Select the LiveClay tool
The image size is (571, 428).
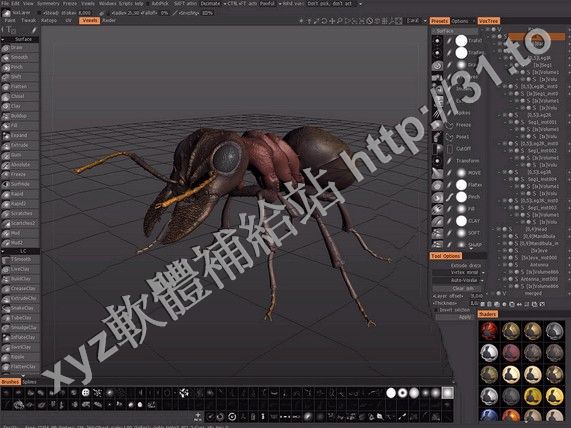coord(20,269)
